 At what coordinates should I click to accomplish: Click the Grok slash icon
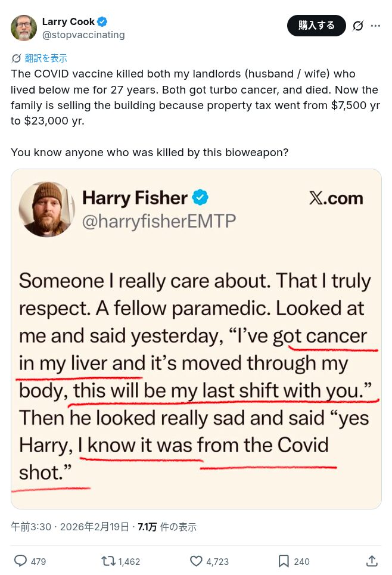coord(358,26)
